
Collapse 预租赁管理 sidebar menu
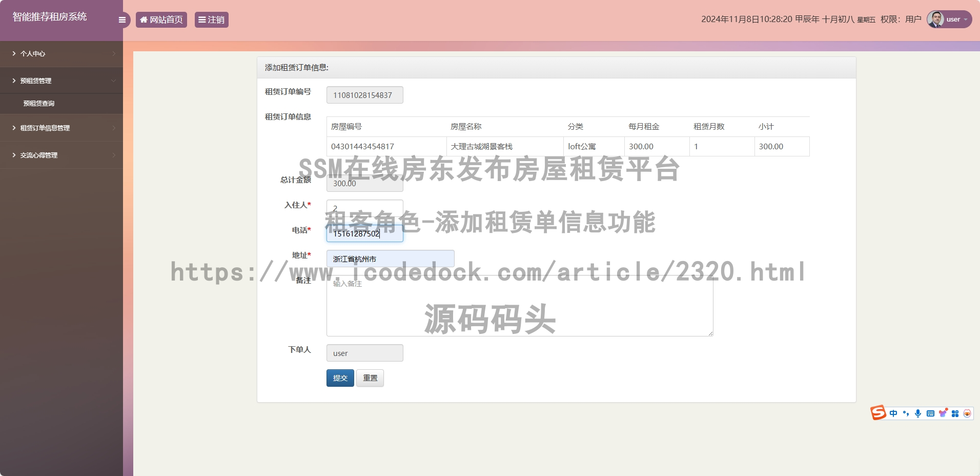62,81
